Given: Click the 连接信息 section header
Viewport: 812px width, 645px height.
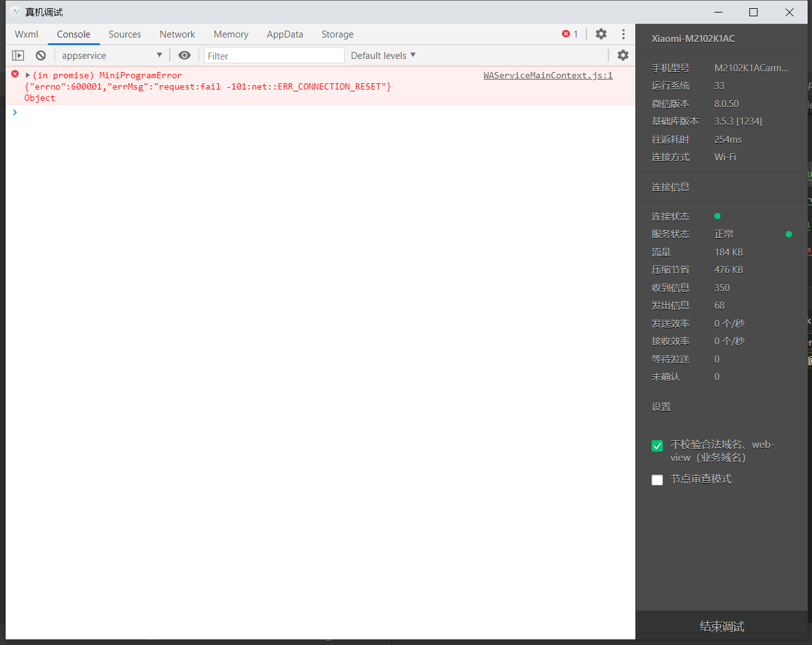Looking at the screenshot, I should pos(670,187).
